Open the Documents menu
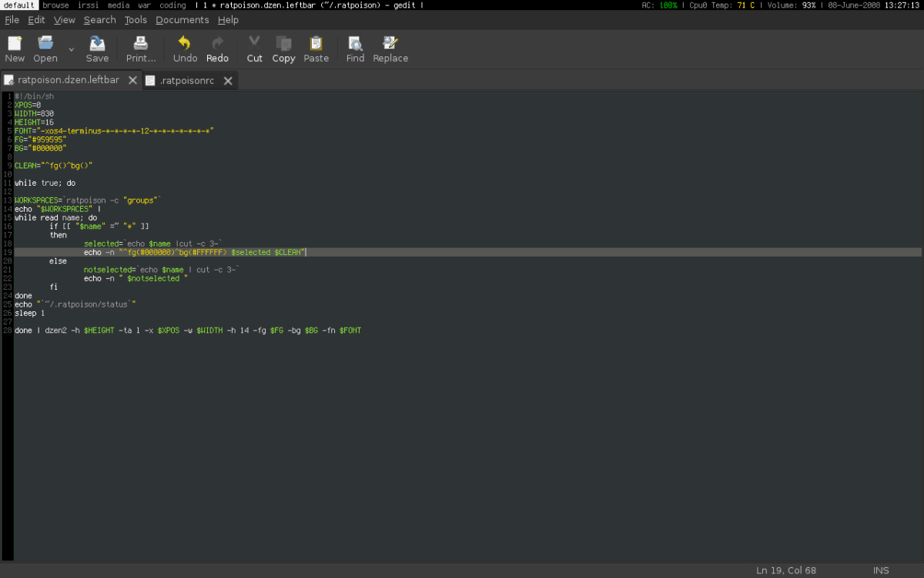 [x=182, y=20]
